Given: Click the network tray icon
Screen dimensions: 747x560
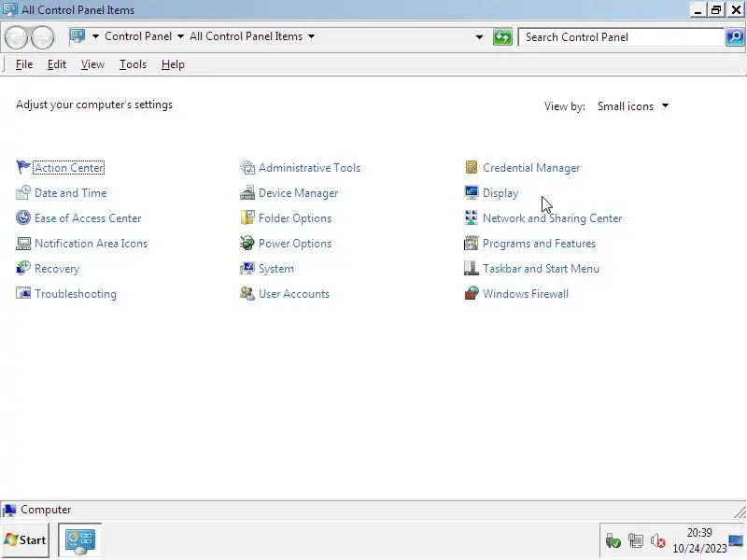Looking at the screenshot, I should [x=636, y=541].
